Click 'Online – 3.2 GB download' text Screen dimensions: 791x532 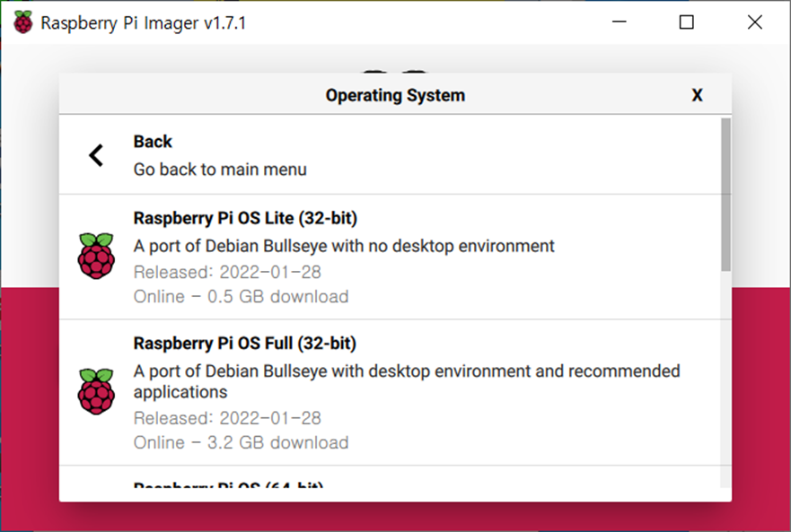coord(242,443)
